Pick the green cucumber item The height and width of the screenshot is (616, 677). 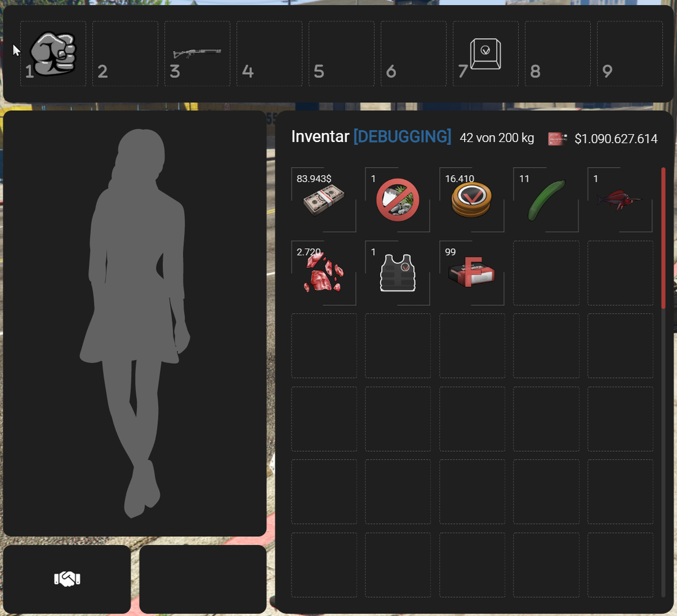coord(546,200)
